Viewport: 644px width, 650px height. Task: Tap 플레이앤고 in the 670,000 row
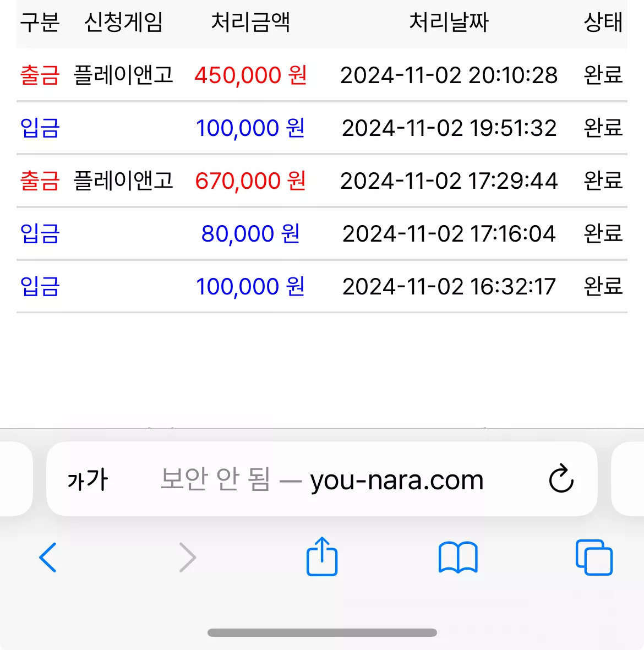point(123,181)
